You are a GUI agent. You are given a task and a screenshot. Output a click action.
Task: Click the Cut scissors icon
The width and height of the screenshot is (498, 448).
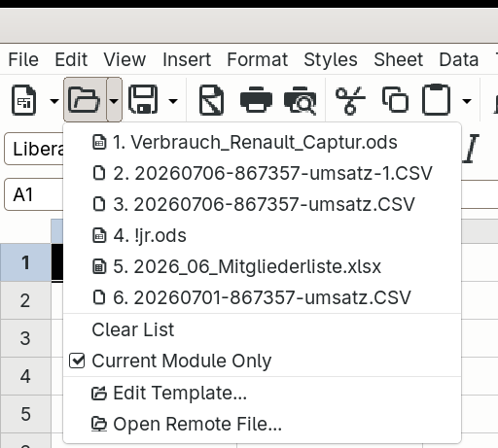coord(350,100)
